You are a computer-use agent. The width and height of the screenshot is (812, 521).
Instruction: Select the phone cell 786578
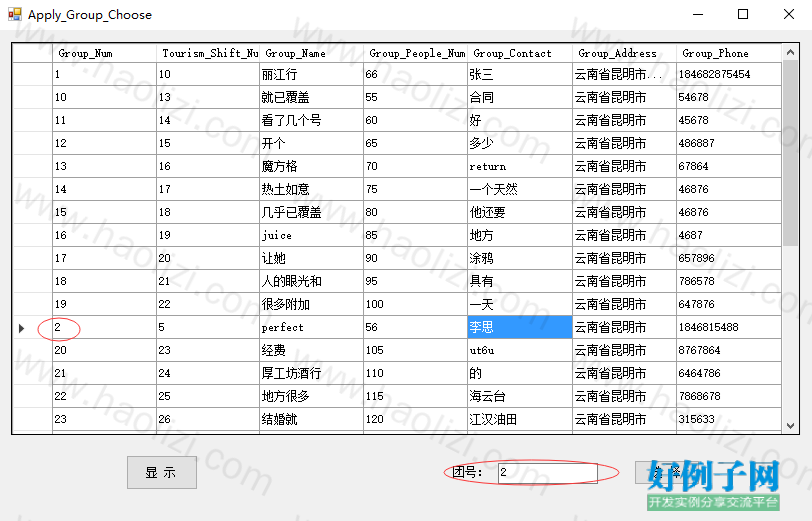pos(729,281)
